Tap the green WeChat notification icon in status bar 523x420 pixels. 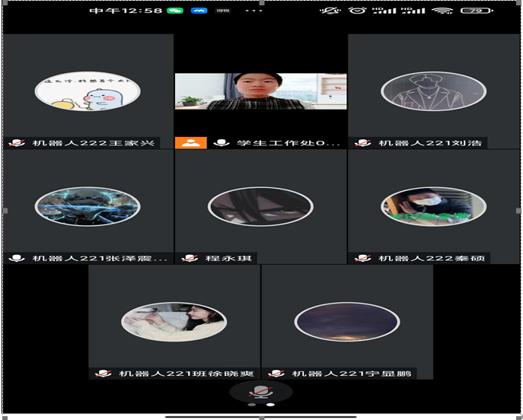click(175, 11)
